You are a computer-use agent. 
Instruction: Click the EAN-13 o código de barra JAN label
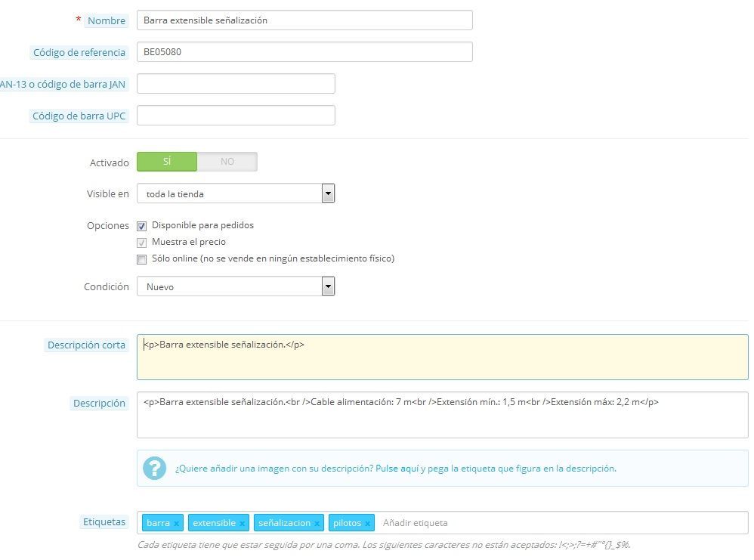[63, 84]
